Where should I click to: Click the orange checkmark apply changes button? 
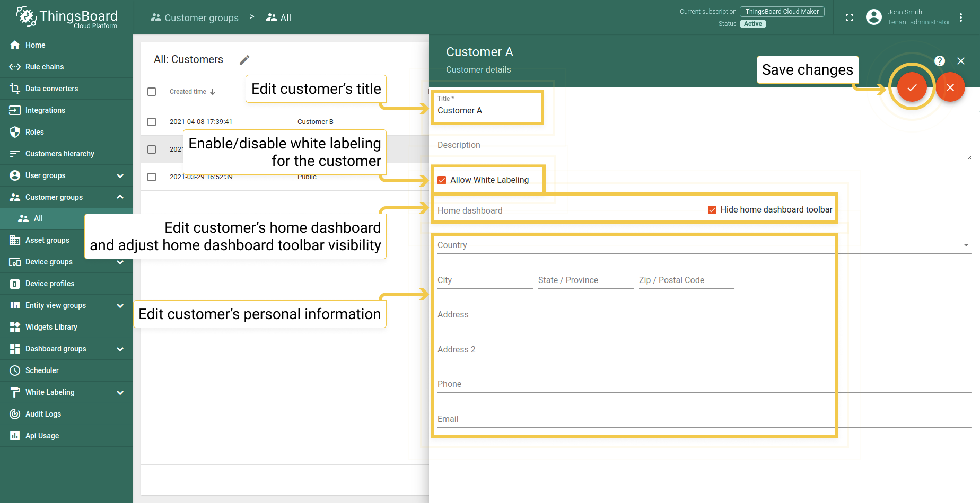pos(912,87)
